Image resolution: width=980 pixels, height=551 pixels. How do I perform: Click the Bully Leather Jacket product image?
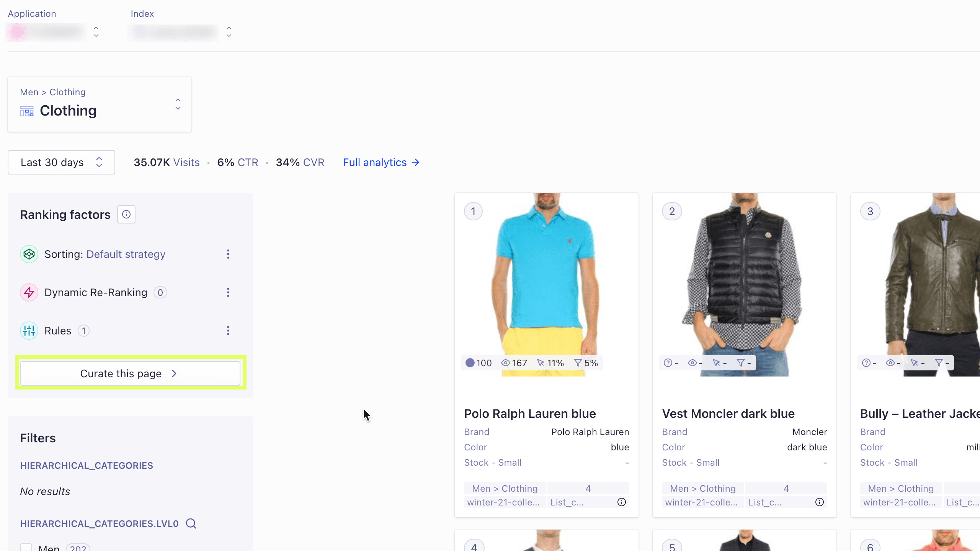pyautogui.click(x=916, y=285)
